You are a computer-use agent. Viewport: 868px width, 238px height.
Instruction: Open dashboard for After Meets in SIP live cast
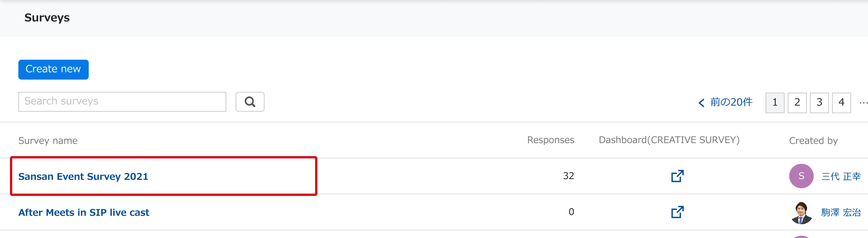[x=678, y=212]
